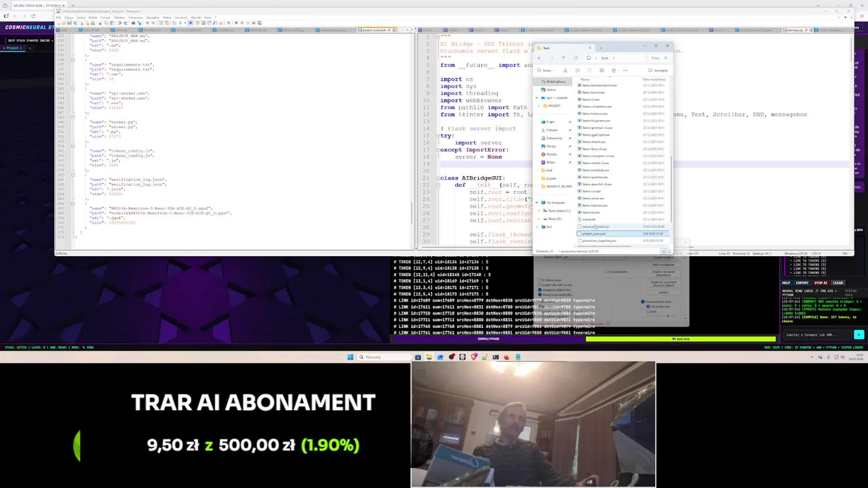Click the Undo arrow in Notepad++ toolbar

click(119, 23)
